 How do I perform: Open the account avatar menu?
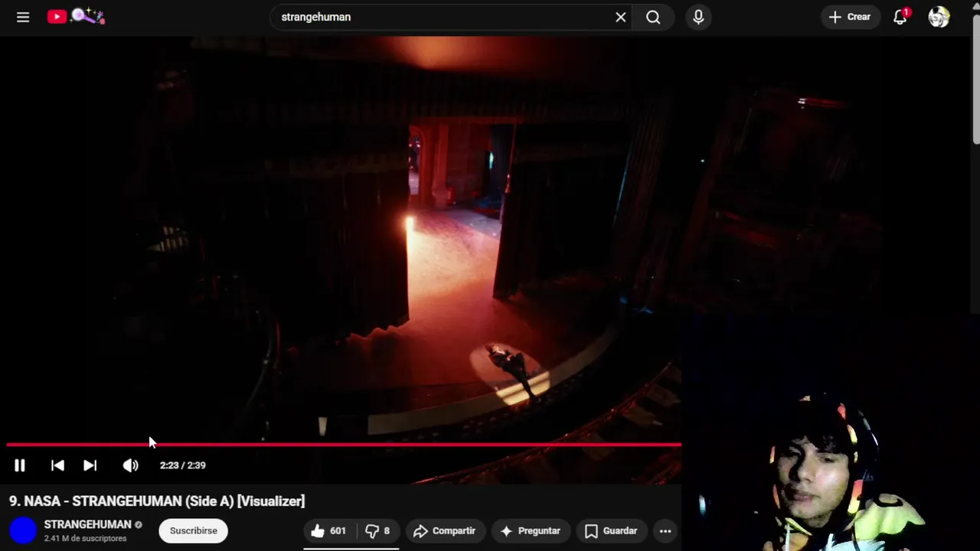tap(939, 17)
